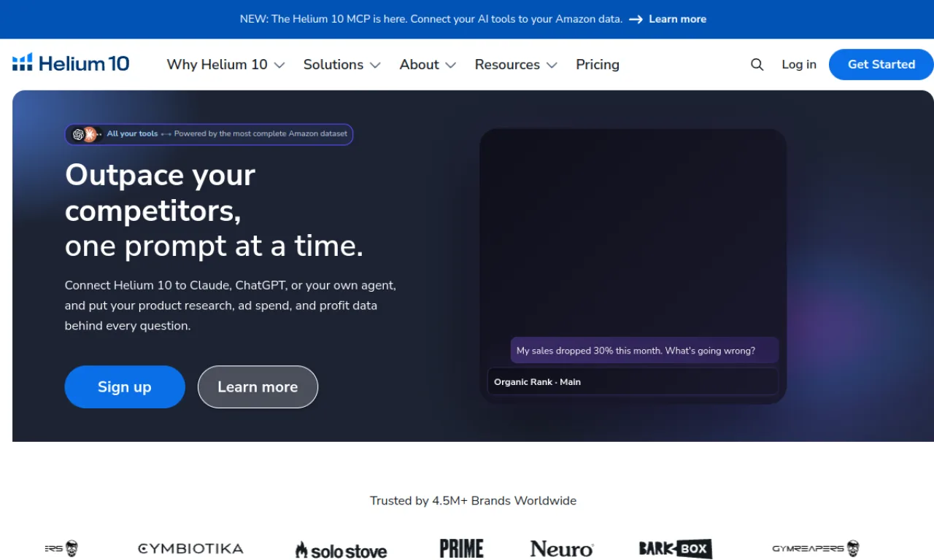934x560 pixels.
Task: Expand the Resources menu chevron
Action: pos(552,65)
